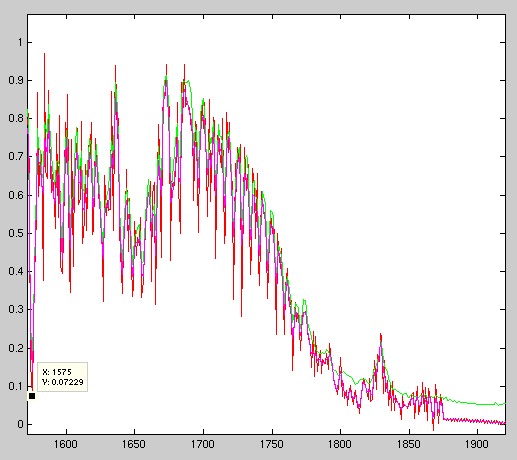Click the isolated peak tip near x 1830
517x460 pixels.
point(380,335)
